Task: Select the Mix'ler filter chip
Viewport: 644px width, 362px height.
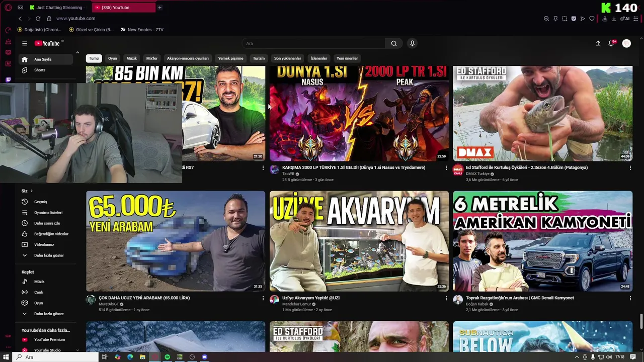Action: pos(151,58)
